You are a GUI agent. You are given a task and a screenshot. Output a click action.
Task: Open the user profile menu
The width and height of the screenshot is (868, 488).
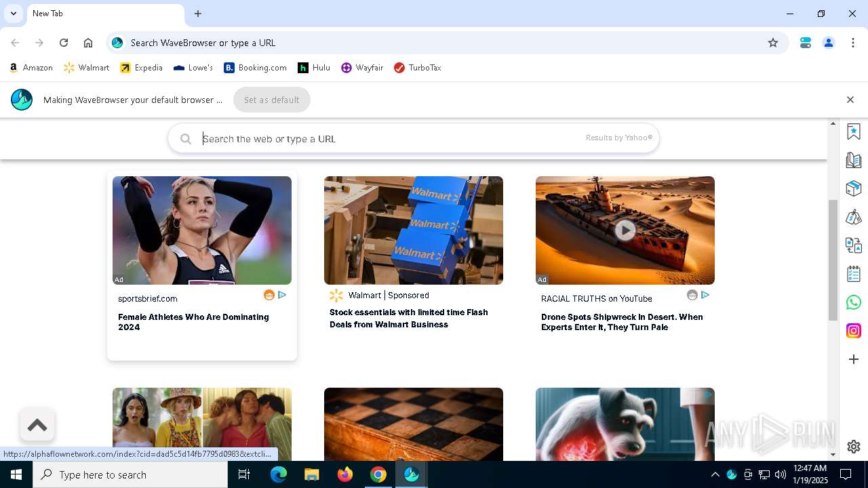[x=829, y=43]
